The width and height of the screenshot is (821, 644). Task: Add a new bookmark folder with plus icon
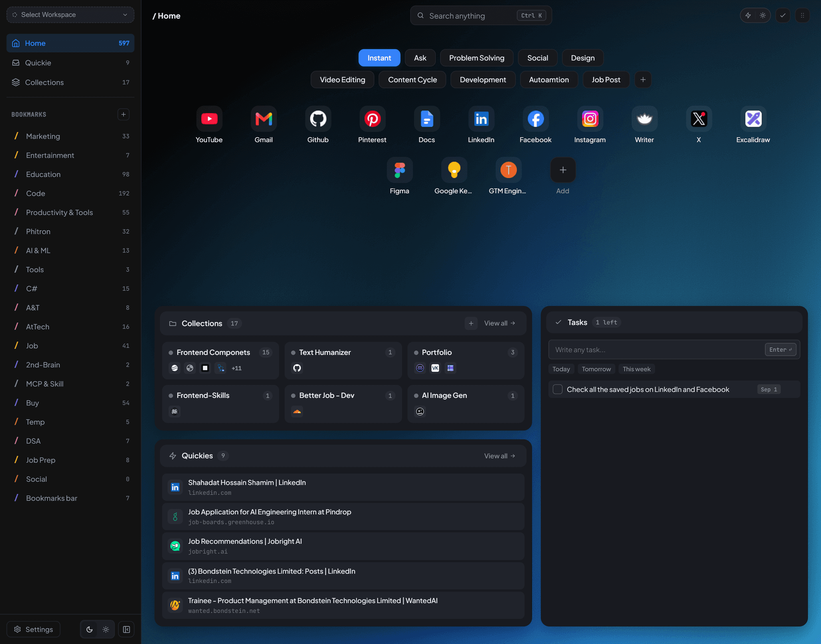[123, 114]
